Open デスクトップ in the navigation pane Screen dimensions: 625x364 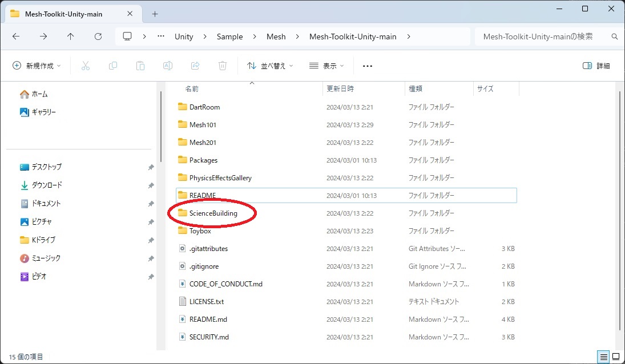41,167
